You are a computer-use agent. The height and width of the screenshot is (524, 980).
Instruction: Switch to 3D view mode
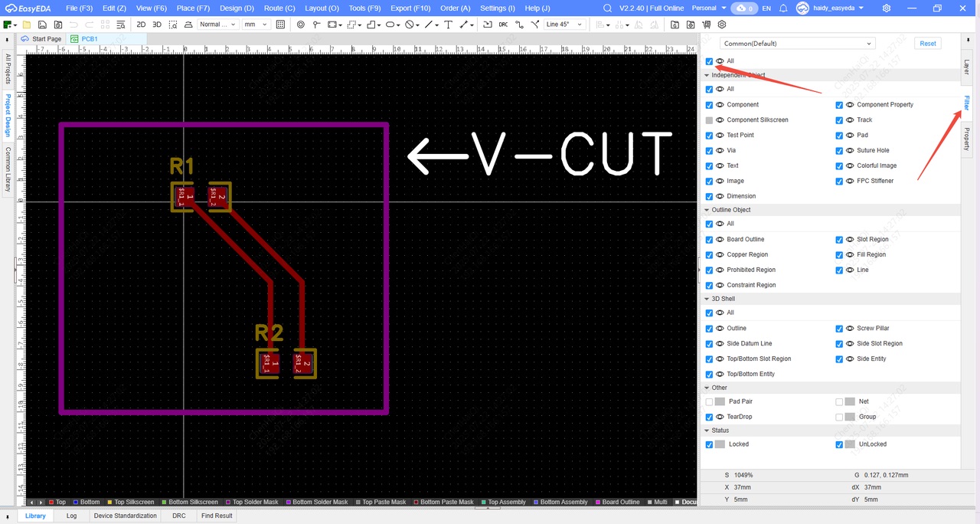[157, 25]
